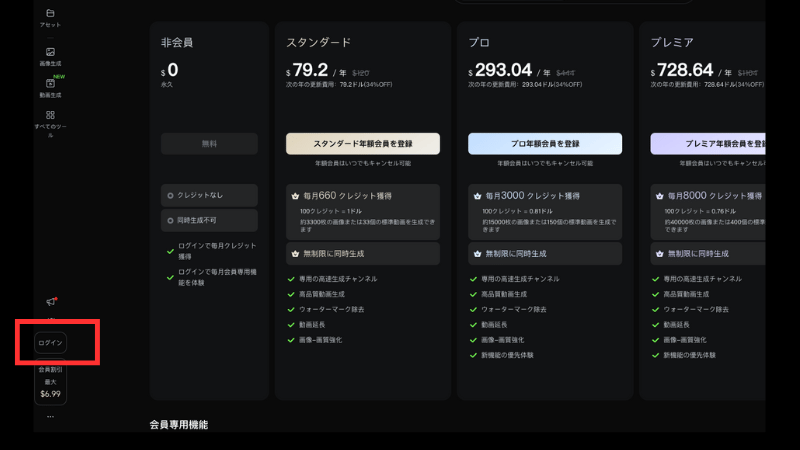Click ウォーターマーク除去 in プロ plan
Screen dimensions: 800x450
click(x=514, y=310)
